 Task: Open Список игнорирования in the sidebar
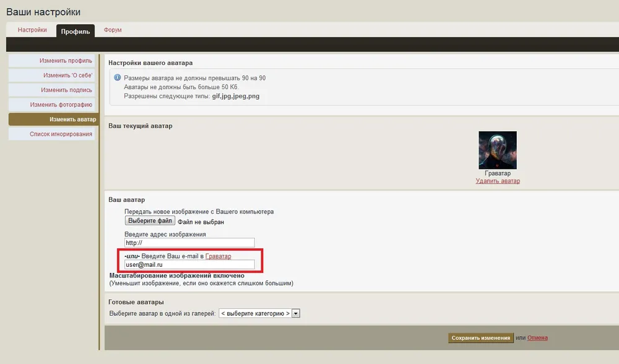(x=61, y=134)
